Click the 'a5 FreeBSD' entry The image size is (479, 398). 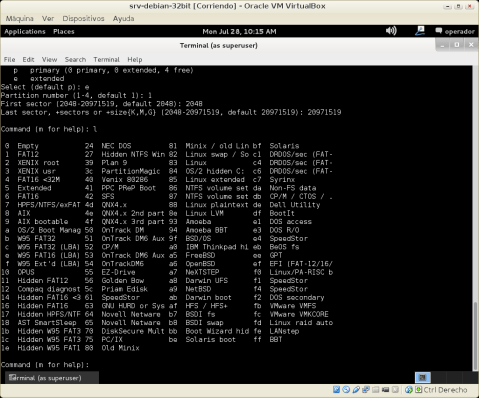(x=192, y=255)
